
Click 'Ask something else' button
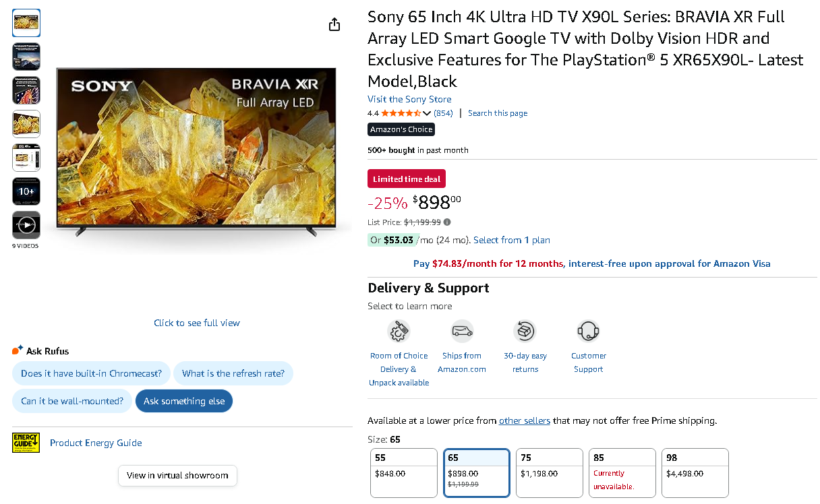184,401
